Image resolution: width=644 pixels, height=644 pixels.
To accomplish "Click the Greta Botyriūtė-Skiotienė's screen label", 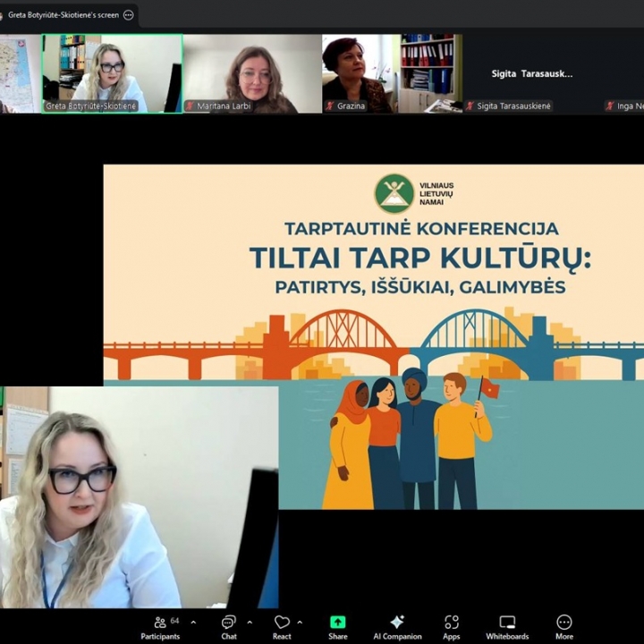I will coord(63,15).
